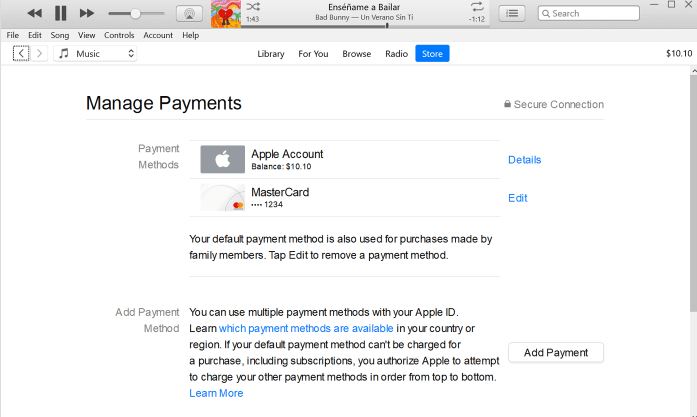Click the Apple Account card icon
This screenshot has width=697, height=417.
(x=222, y=159)
